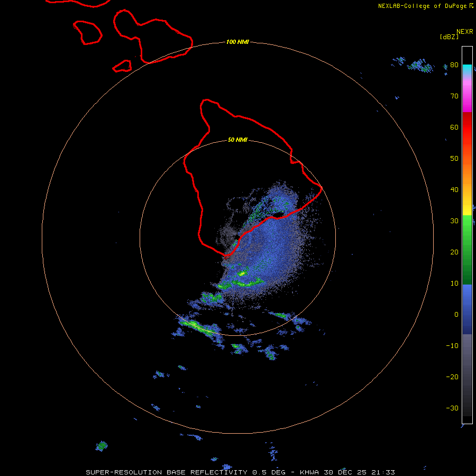Click the 0 value on the dBZ scale

tap(456, 315)
